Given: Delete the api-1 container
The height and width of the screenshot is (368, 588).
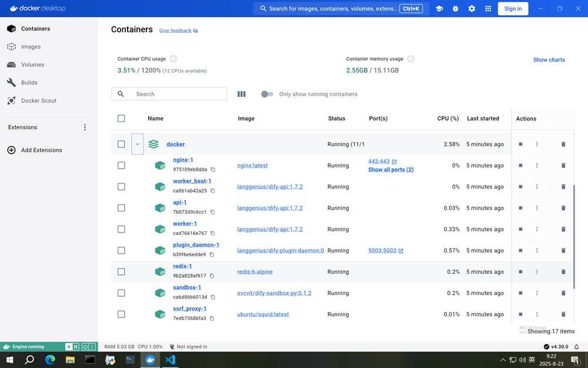Looking at the screenshot, I should 563,208.
